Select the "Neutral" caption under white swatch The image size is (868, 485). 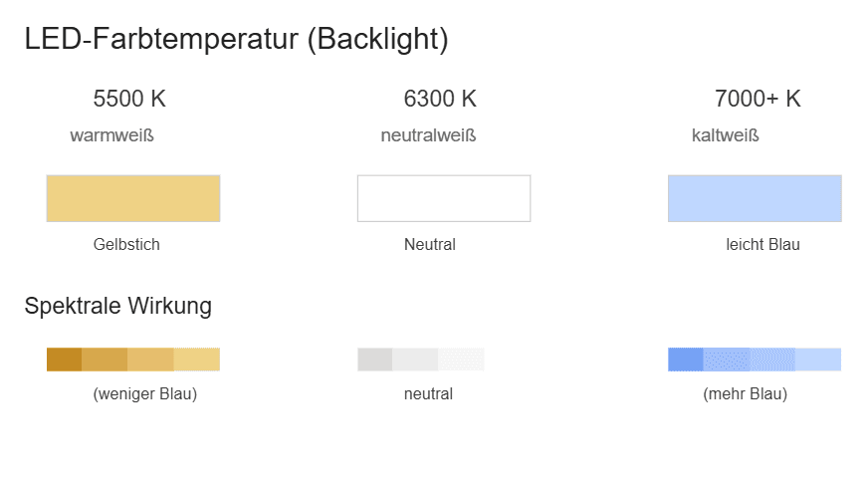point(430,244)
